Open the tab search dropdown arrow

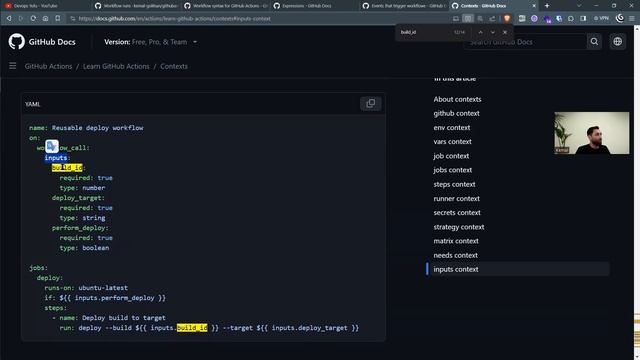coord(579,6)
